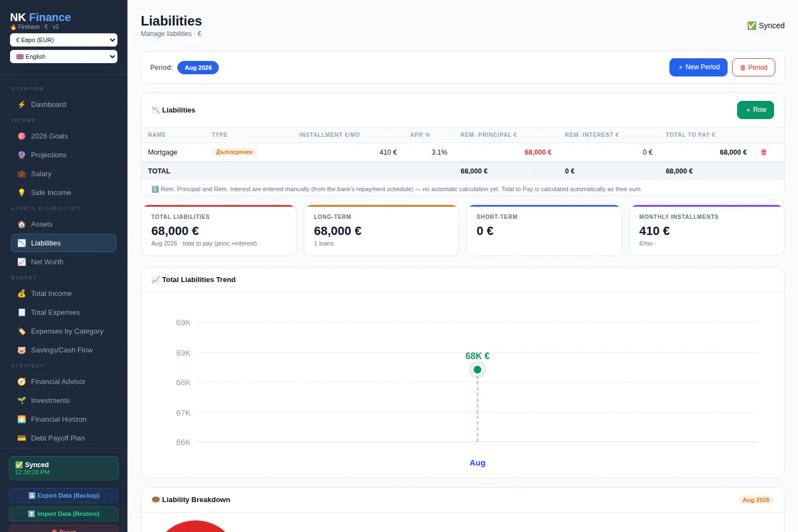798x532 pixels.
Task: Click the Total Expenses receipt icon
Action: pos(22,313)
